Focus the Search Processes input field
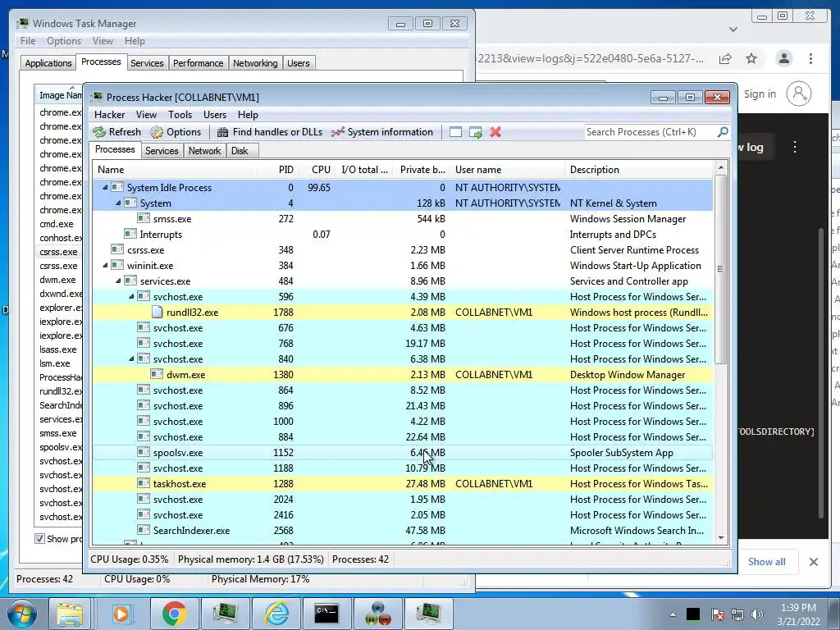The height and width of the screenshot is (630, 840). click(x=651, y=132)
